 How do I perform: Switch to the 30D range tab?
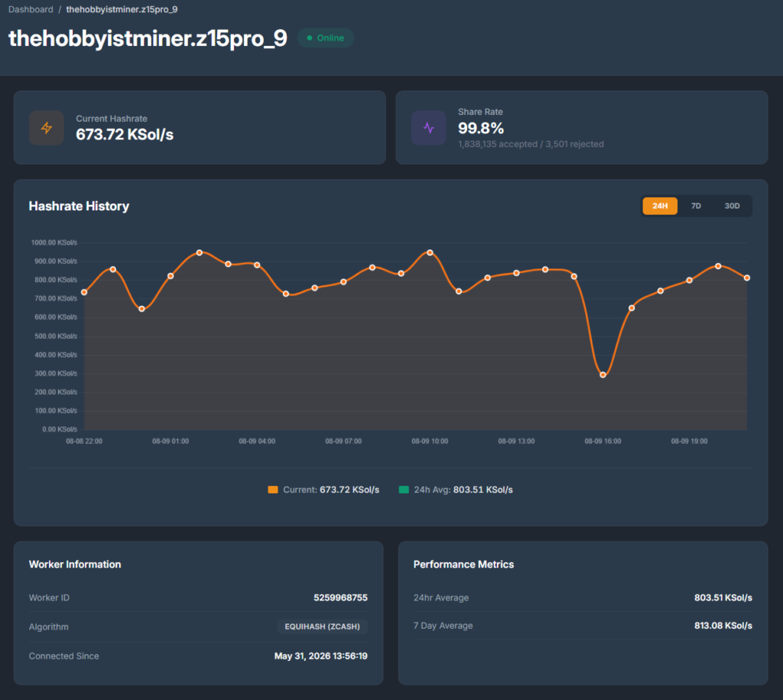[x=732, y=206]
